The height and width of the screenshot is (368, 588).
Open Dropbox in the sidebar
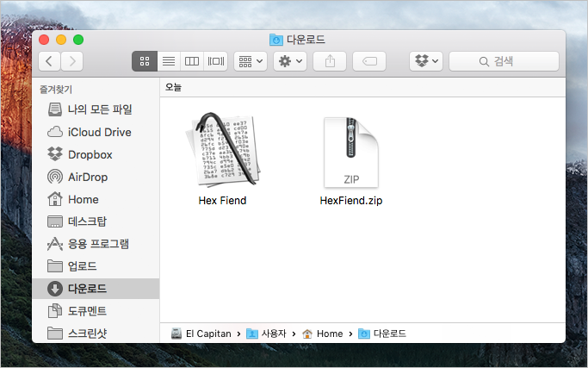point(96,155)
